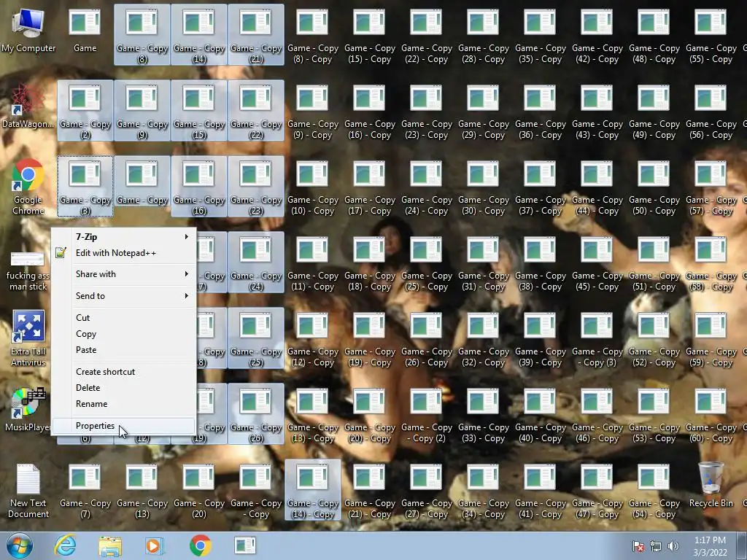
Task: Choose Edit with Notepad++ from context menu
Action: click(124, 253)
